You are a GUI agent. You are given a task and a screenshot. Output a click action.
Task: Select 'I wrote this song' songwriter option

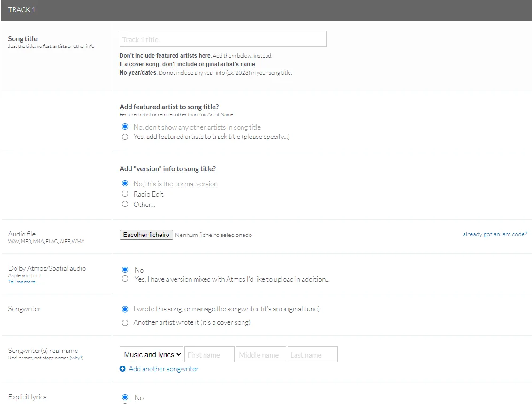125,309
